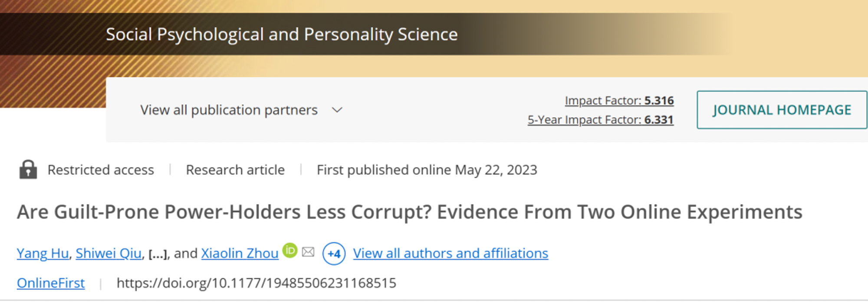Click the Xiaolin Zhou author name

240,253
